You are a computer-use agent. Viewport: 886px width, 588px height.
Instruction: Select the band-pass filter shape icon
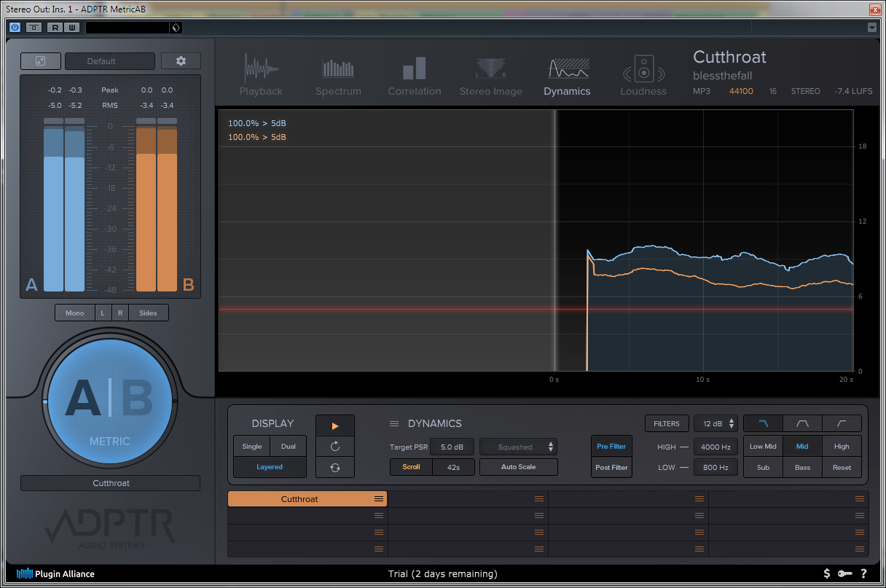coord(802,423)
